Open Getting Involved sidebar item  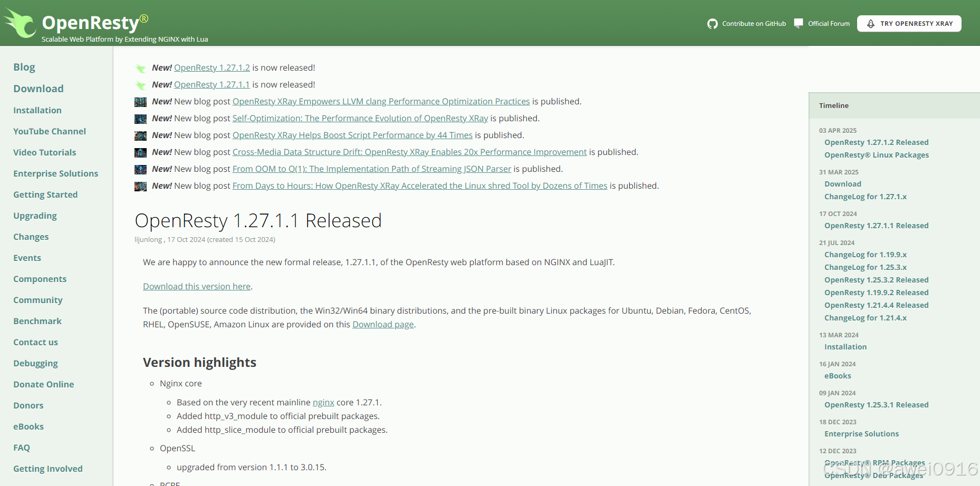tap(48, 469)
